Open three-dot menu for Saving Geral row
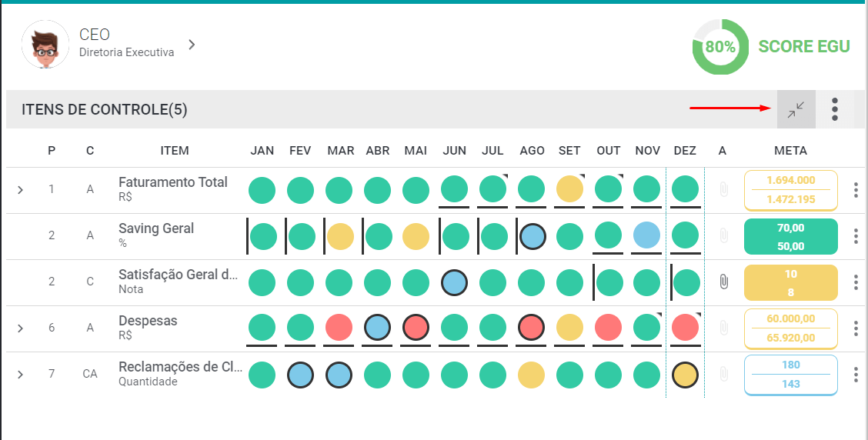 coord(856,236)
